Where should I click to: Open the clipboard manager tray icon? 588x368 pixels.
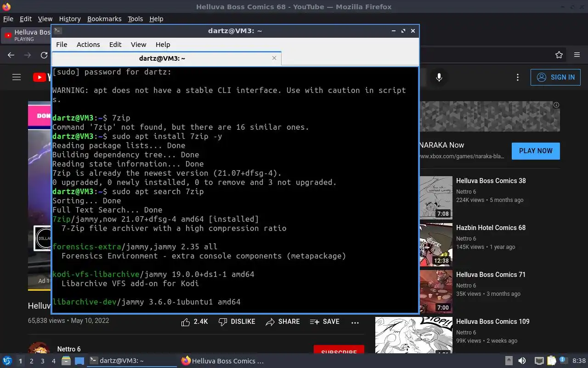click(x=551, y=361)
